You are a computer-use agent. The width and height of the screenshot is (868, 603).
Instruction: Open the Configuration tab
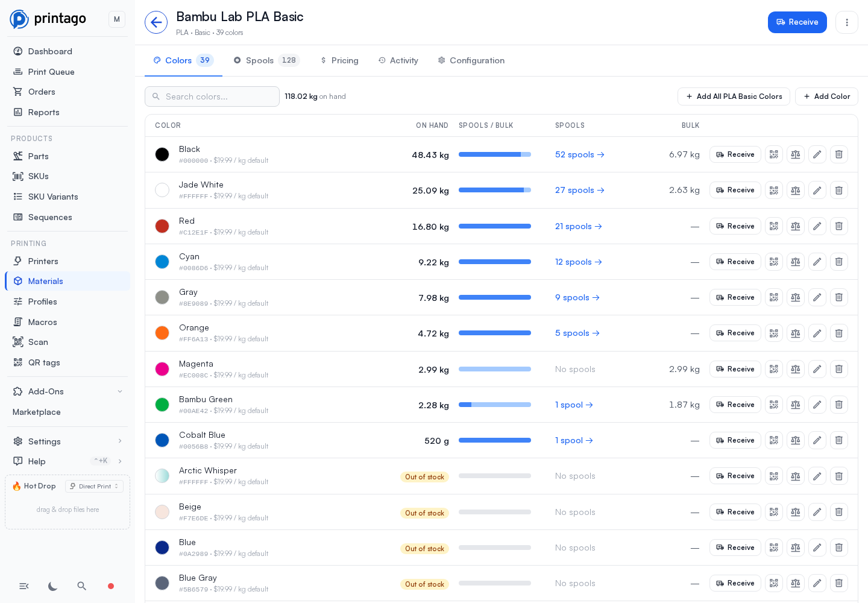(x=471, y=60)
